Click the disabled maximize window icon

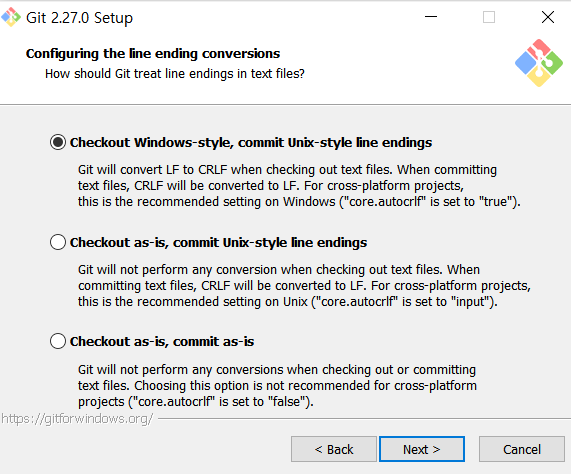tap(489, 17)
